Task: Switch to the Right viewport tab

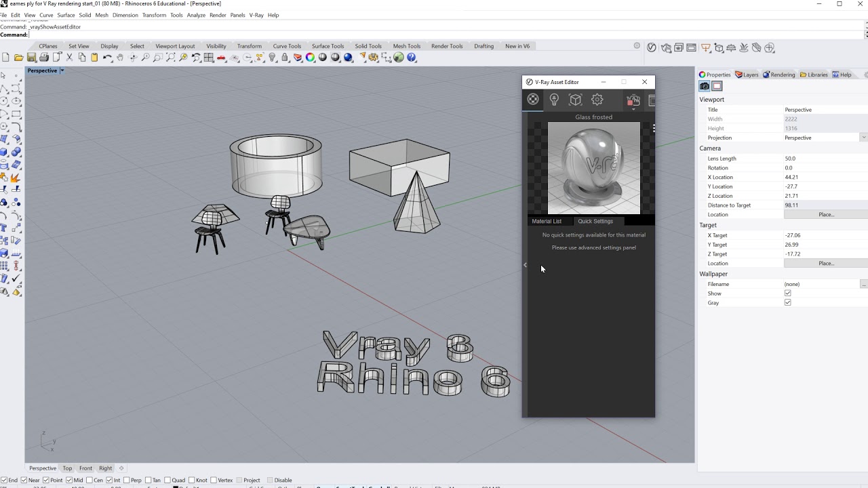Action: click(105, 468)
